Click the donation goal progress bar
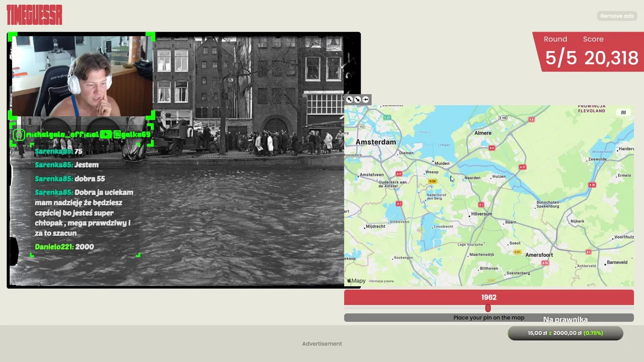644x362 pixels. coord(565,333)
